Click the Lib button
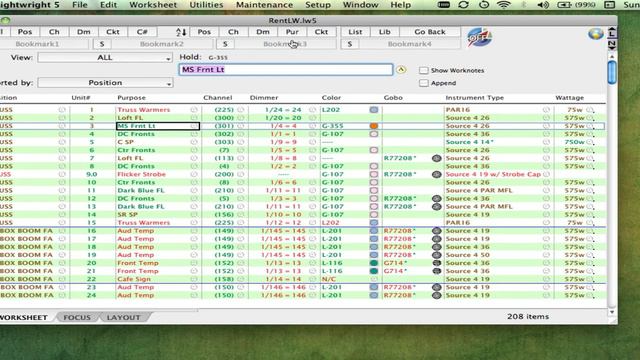 [x=384, y=32]
